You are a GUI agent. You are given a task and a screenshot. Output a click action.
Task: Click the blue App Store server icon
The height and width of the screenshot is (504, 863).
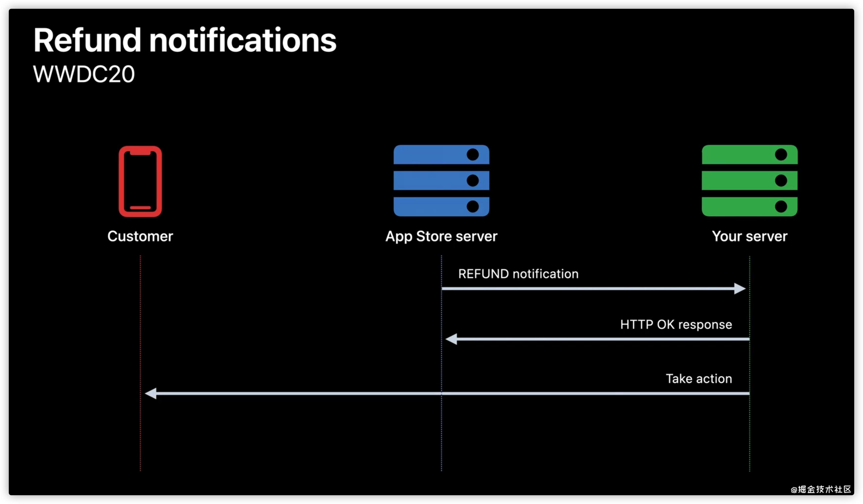click(441, 181)
